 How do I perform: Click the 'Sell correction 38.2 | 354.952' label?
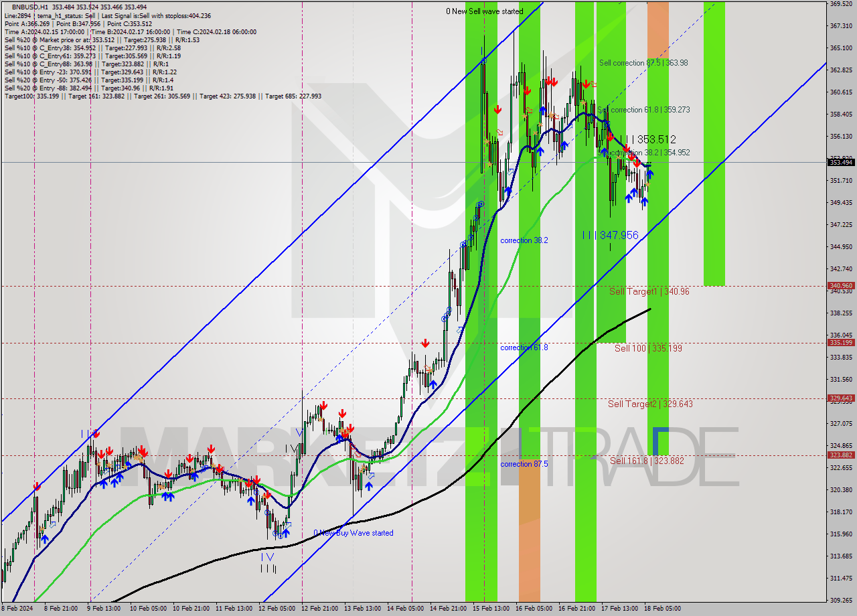pos(643,153)
